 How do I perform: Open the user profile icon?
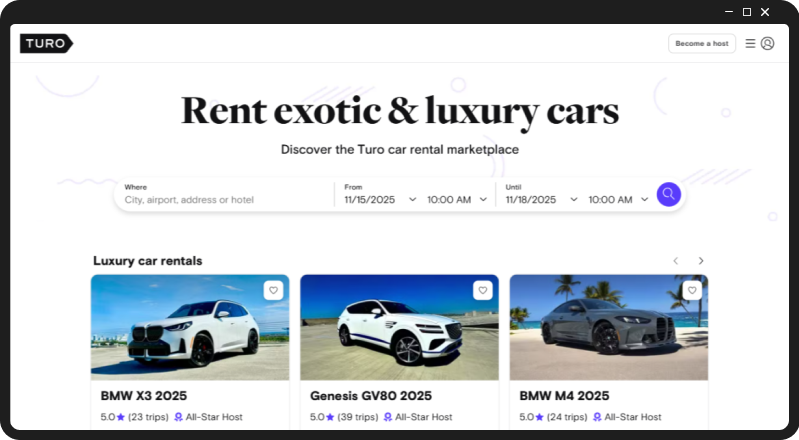tap(767, 43)
